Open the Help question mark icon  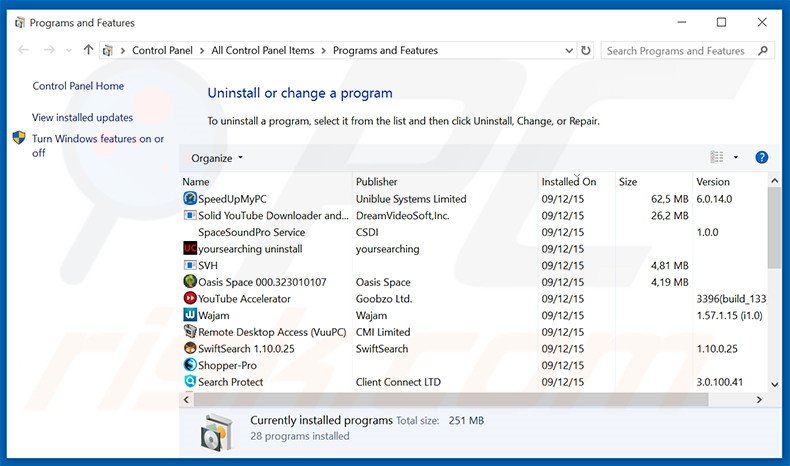point(761,158)
